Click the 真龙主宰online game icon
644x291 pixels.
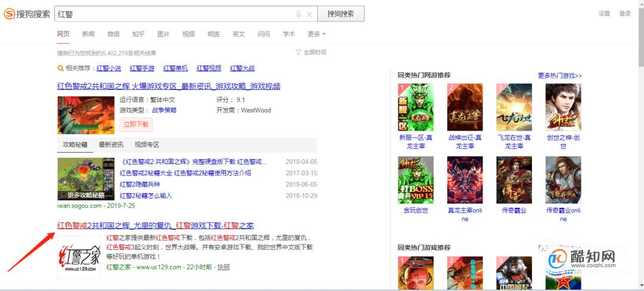coord(465,179)
